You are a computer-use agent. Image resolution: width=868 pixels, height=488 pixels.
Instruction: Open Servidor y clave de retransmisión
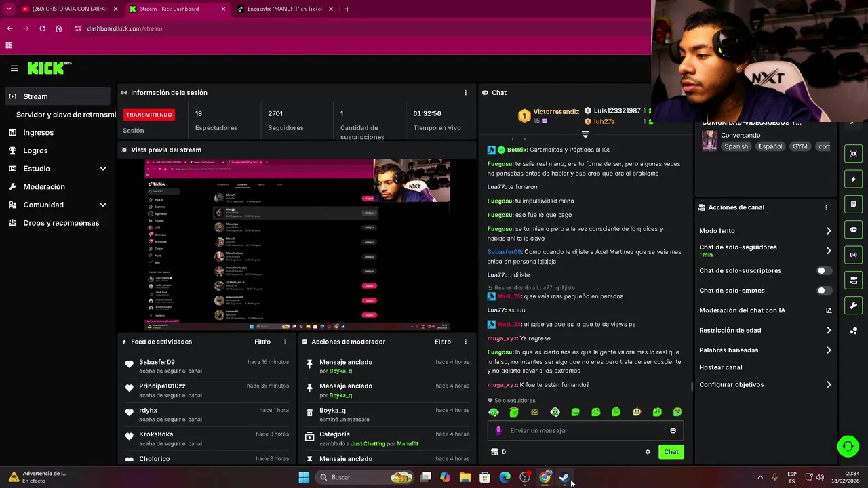coord(66,115)
